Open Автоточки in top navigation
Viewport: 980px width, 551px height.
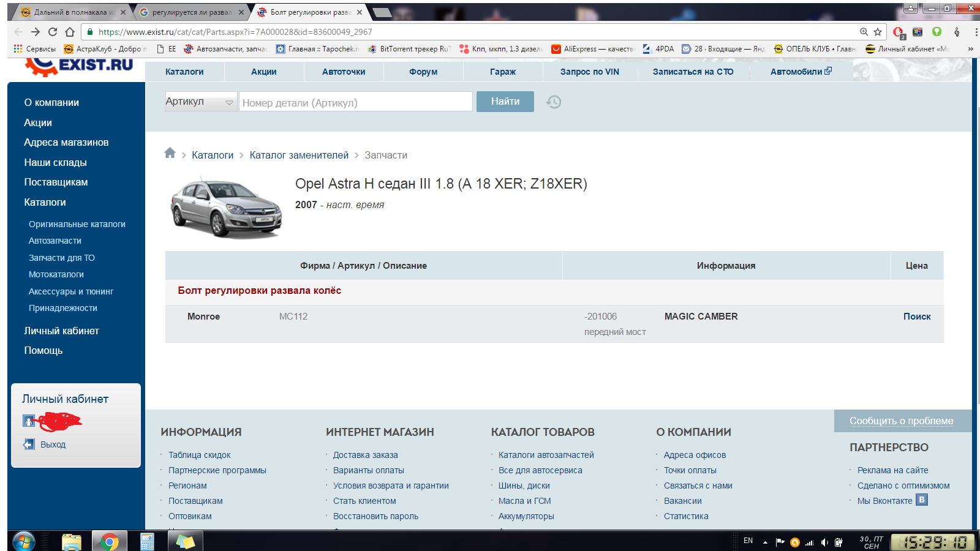click(344, 72)
